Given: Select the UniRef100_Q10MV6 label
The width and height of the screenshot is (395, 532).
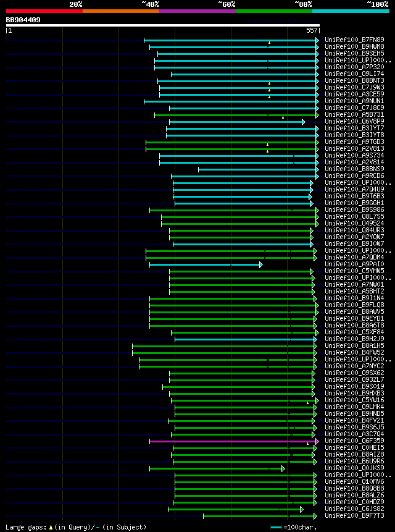Looking at the screenshot, I should coord(354,481).
